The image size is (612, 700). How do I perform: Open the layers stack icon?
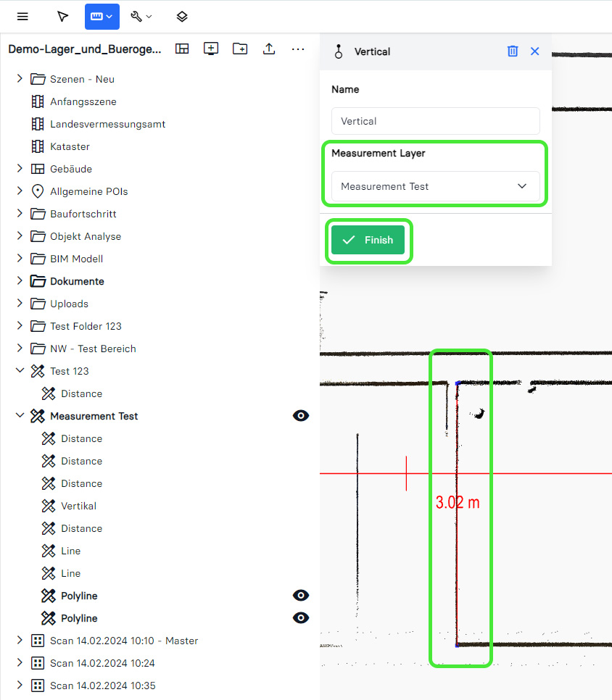coord(182,17)
